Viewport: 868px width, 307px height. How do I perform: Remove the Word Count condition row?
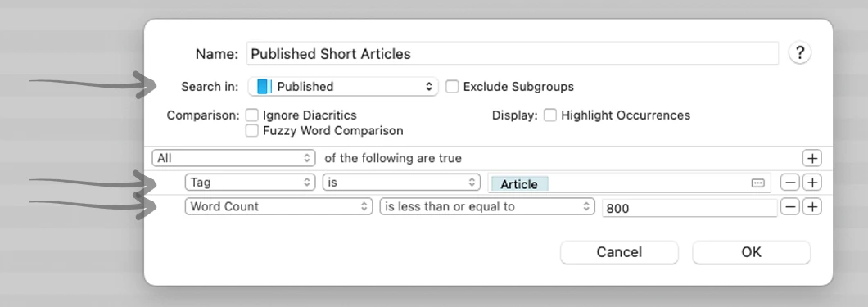[790, 207]
